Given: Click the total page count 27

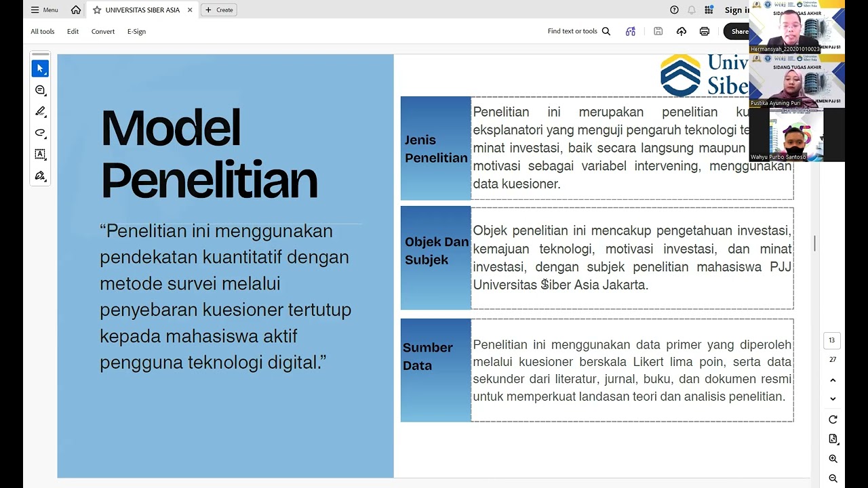Looking at the screenshot, I should [833, 360].
